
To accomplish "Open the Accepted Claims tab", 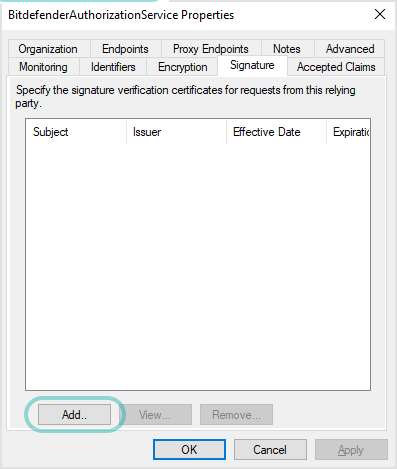I will [336, 67].
